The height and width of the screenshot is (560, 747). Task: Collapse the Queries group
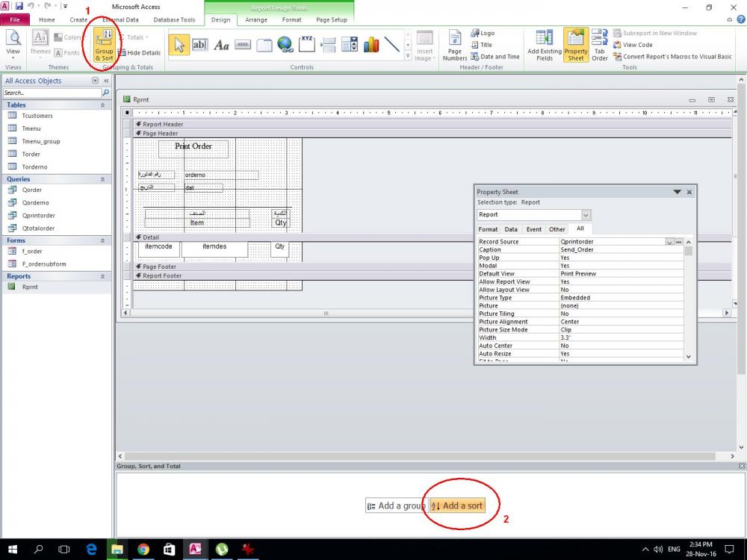tap(102, 179)
